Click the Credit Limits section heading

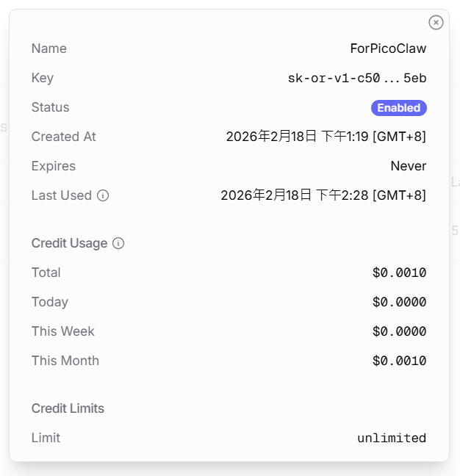(x=68, y=408)
